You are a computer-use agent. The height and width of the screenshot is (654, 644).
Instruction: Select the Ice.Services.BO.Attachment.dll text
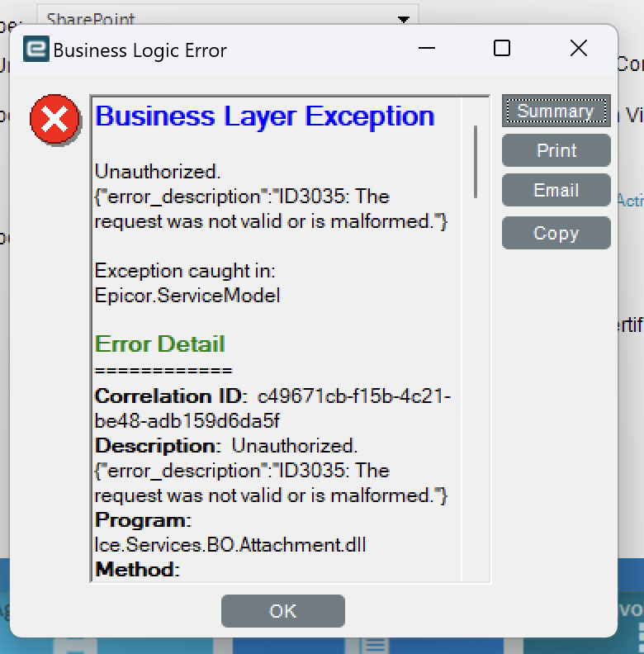pyautogui.click(x=230, y=545)
